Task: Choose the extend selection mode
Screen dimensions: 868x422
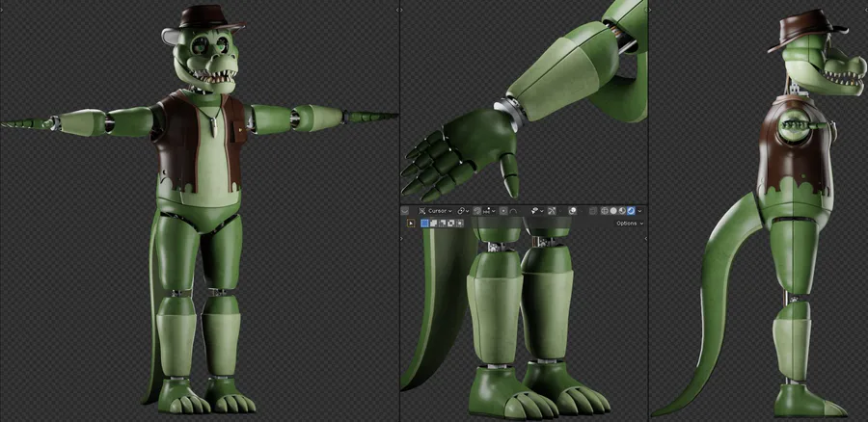Action: [x=433, y=224]
